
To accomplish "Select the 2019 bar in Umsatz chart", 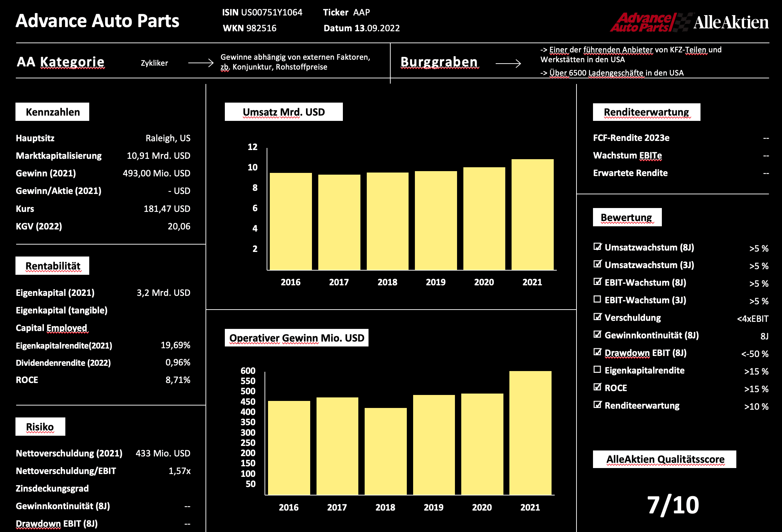I will coord(436,220).
